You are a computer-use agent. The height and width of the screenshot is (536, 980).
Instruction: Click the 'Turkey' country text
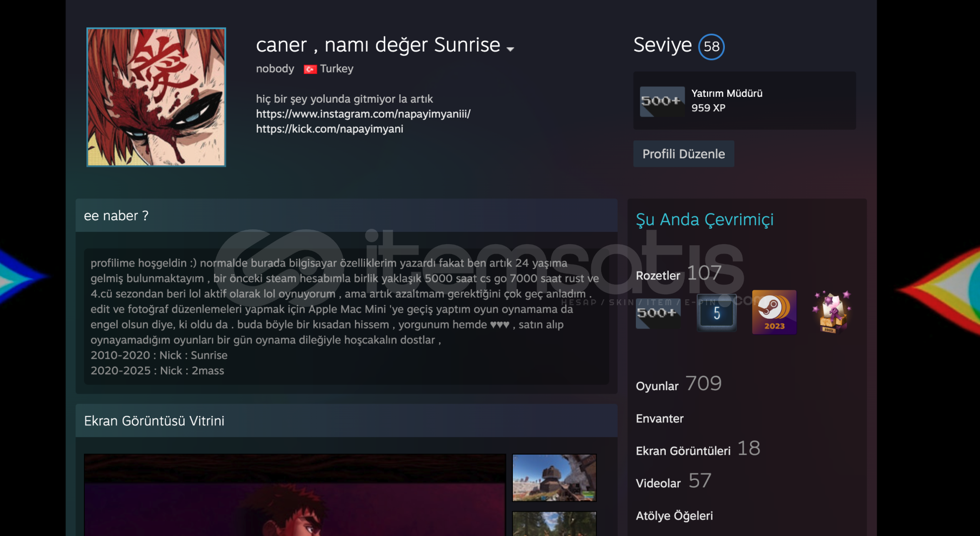tap(337, 68)
